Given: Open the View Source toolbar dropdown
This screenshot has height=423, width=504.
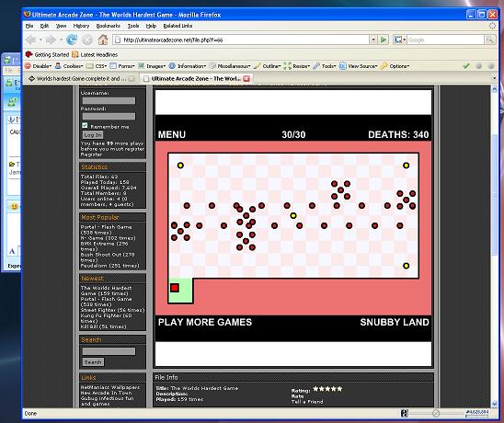Looking at the screenshot, I should pyautogui.click(x=359, y=66).
